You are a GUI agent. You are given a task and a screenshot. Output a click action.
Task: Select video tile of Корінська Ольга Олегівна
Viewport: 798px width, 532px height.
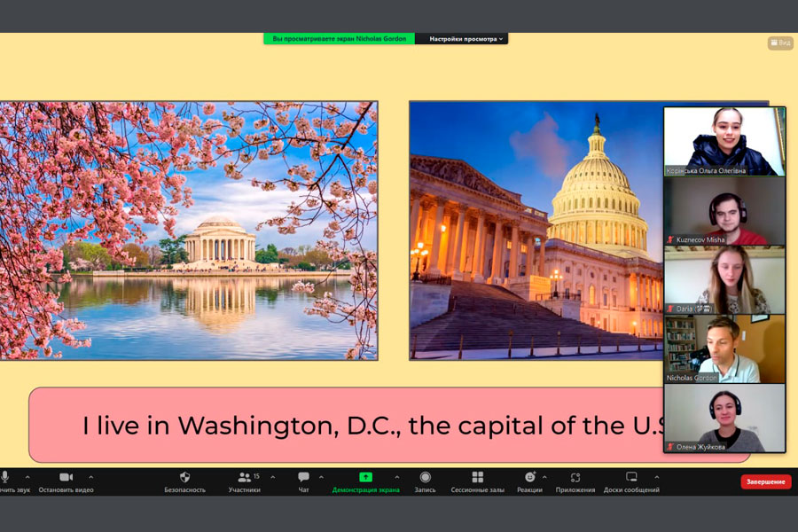click(x=724, y=142)
